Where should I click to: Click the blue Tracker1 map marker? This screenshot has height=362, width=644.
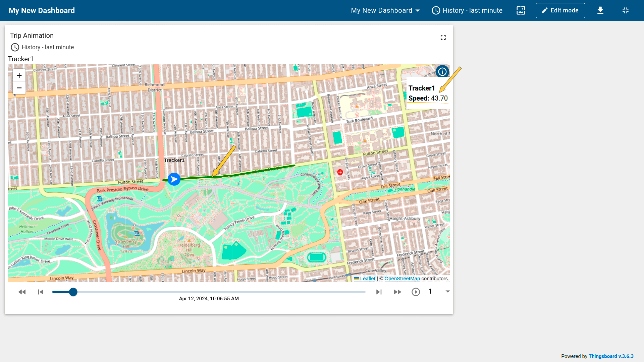[x=174, y=179]
